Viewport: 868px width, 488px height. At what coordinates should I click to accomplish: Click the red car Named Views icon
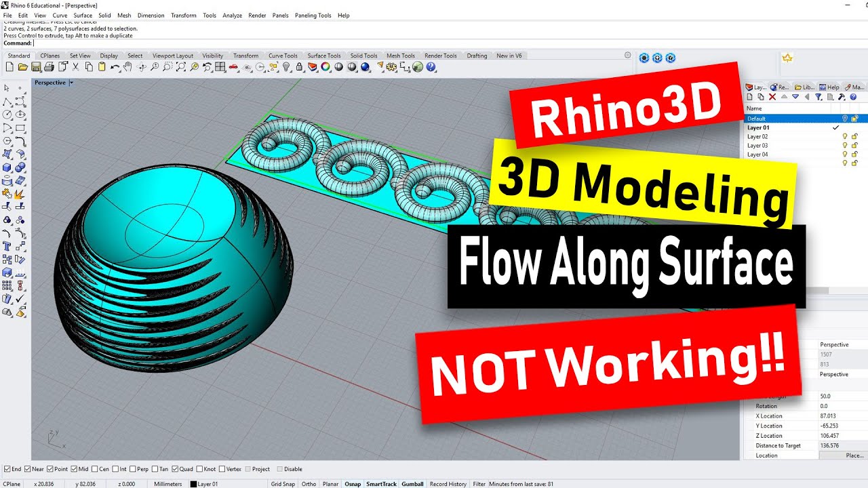pyautogui.click(x=233, y=67)
